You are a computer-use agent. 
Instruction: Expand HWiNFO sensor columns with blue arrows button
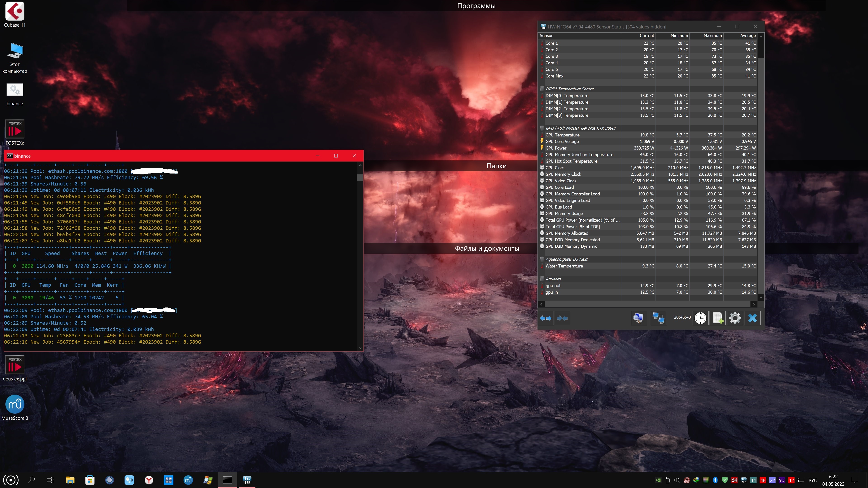coord(545,318)
